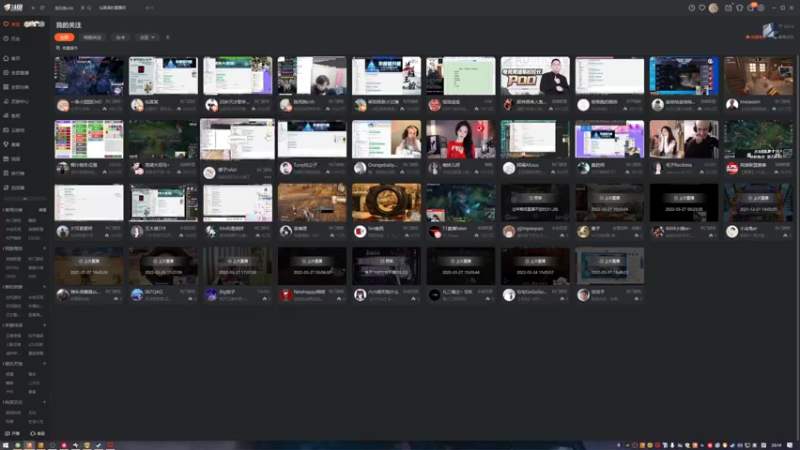Open T1 Faker stream thumbnail

click(x=461, y=203)
